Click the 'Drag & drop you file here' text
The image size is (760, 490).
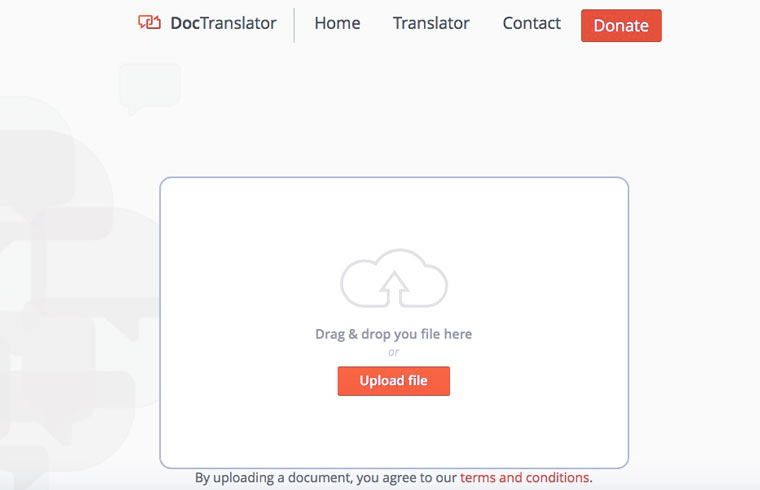pos(394,334)
